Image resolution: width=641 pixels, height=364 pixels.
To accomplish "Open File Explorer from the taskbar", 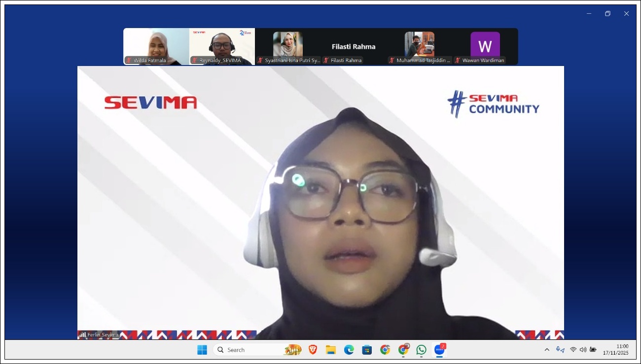I will click(x=331, y=350).
